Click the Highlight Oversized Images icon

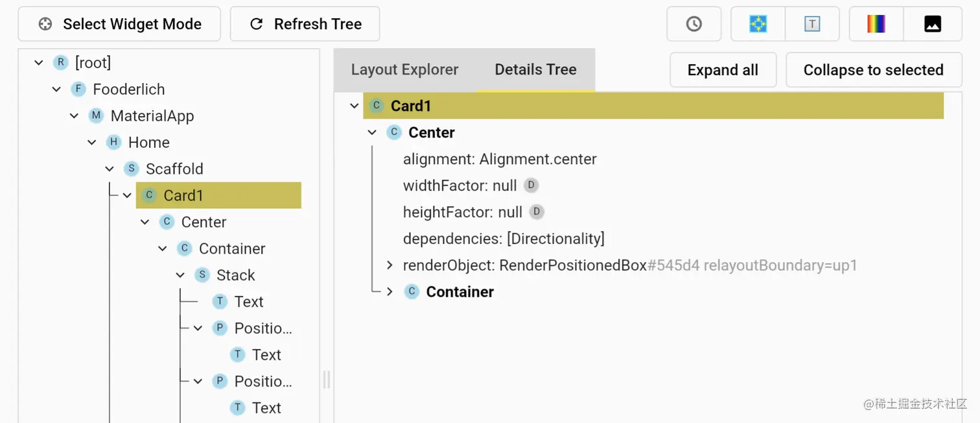pos(933,24)
